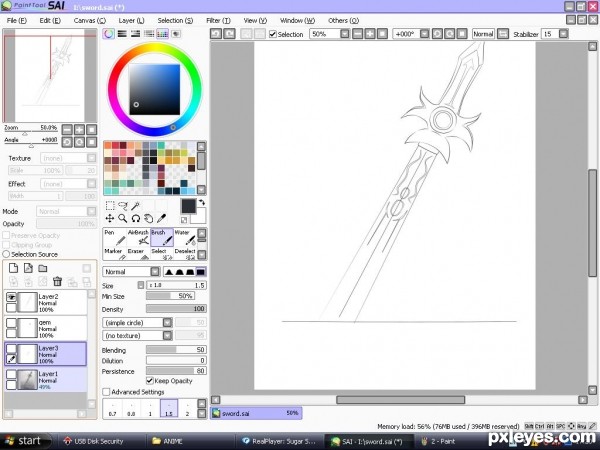This screenshot has width=600, height=450.
Task: Delete layer with trash can icon
Action: tap(57, 282)
